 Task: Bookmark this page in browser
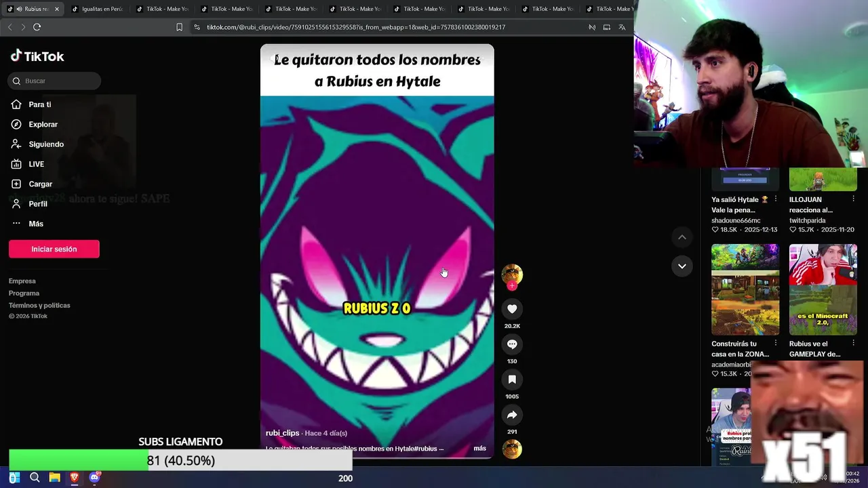[179, 27]
